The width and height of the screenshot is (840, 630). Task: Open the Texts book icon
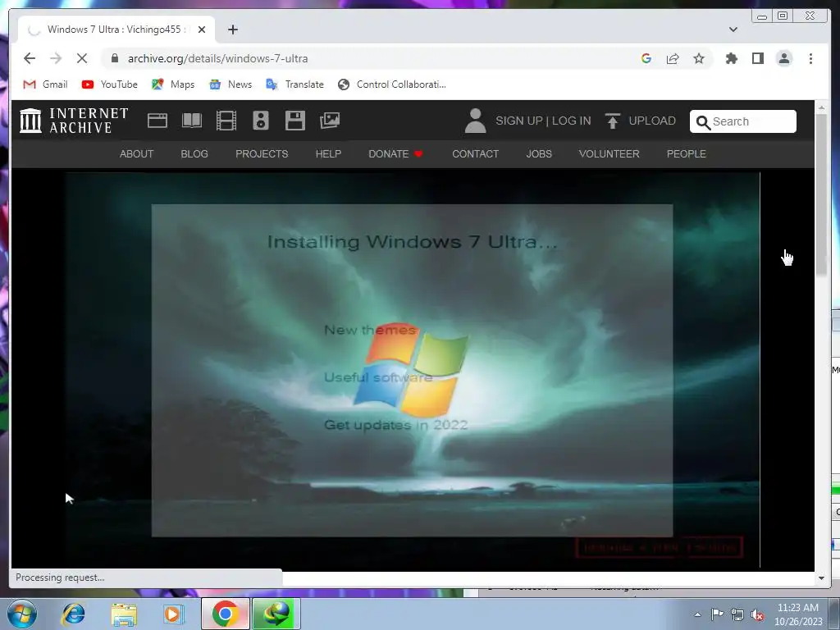(x=192, y=121)
